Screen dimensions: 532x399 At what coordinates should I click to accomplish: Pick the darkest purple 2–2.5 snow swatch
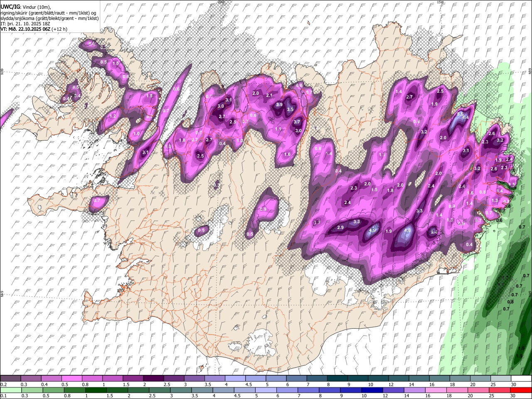coord(153,379)
